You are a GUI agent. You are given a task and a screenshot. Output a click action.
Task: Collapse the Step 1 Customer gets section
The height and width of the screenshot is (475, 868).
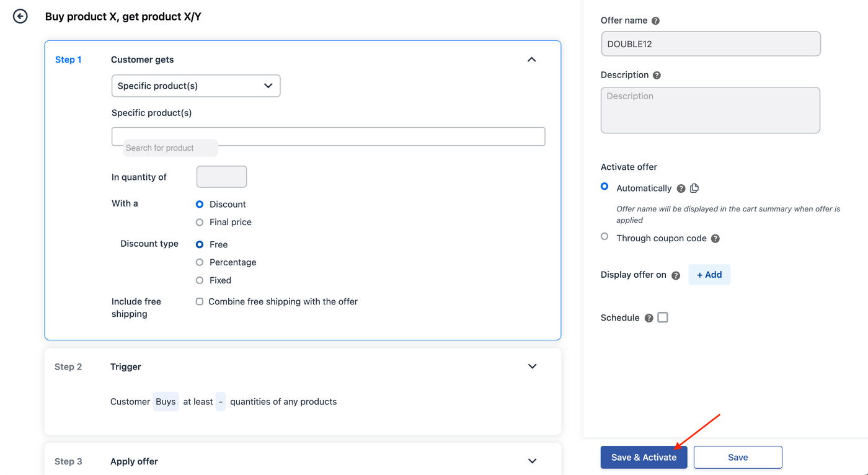point(531,60)
